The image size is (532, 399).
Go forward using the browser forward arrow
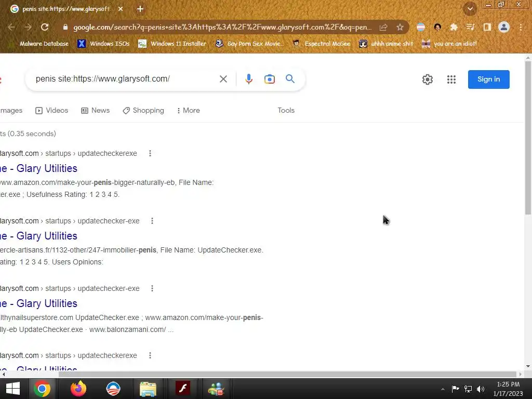(x=28, y=27)
